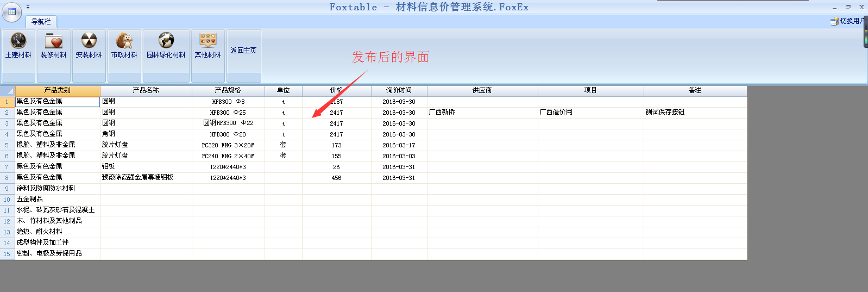Click the 询价时间 column header
Screen dimensions: 868x292
[x=399, y=90]
